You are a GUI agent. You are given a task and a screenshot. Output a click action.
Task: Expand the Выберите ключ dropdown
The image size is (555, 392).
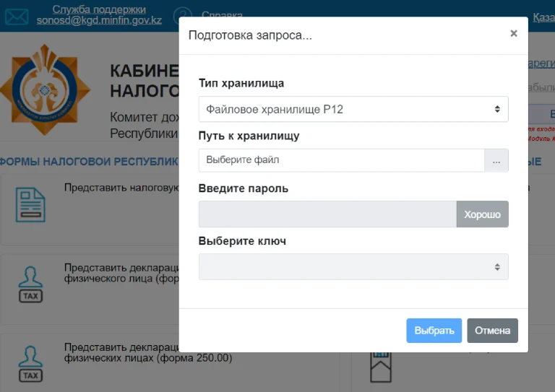[353, 266]
